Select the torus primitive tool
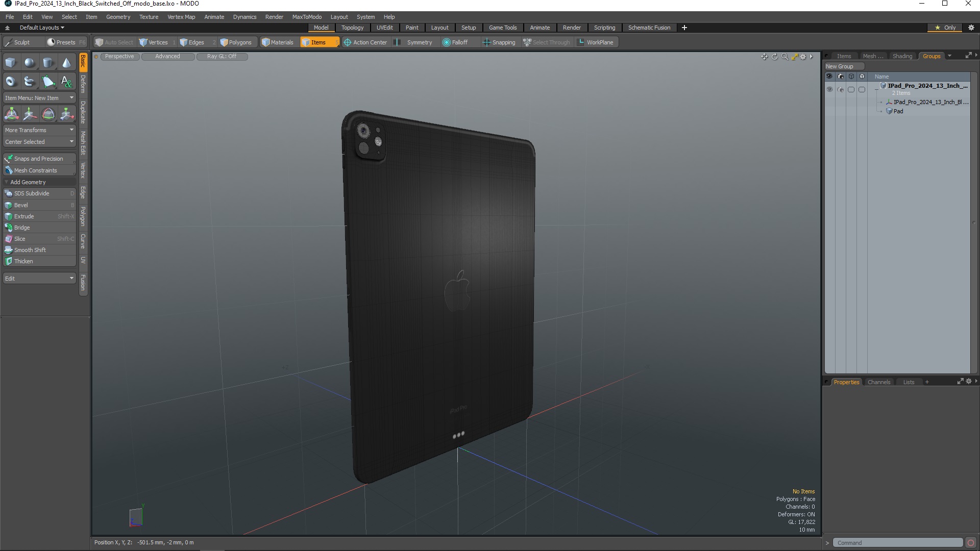Screen dimensions: 980x551 (x=11, y=81)
